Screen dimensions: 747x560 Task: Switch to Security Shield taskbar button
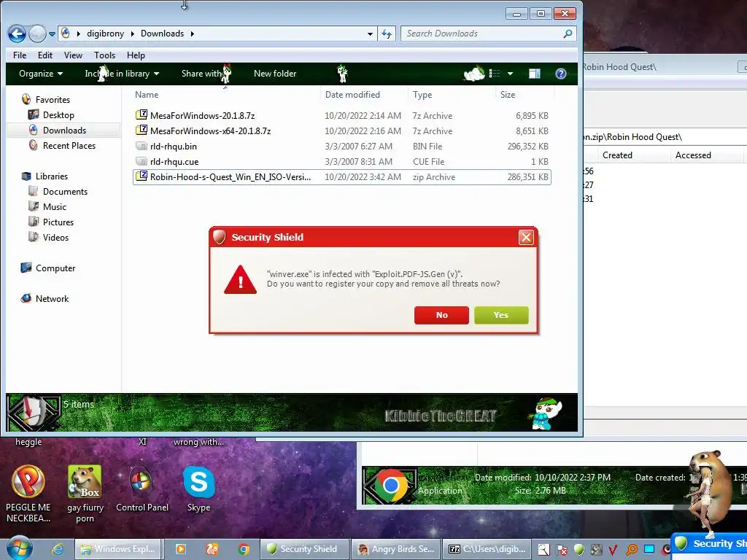[x=304, y=549]
